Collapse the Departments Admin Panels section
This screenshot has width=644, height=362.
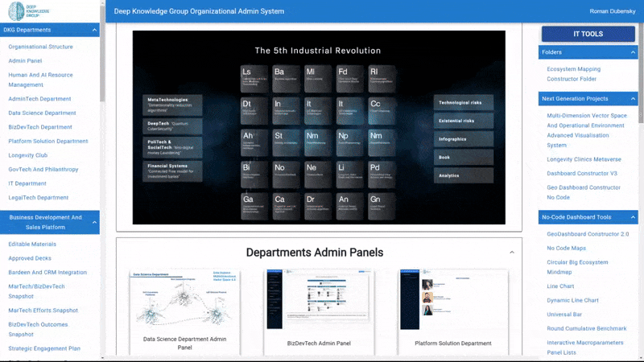pyautogui.click(x=512, y=253)
